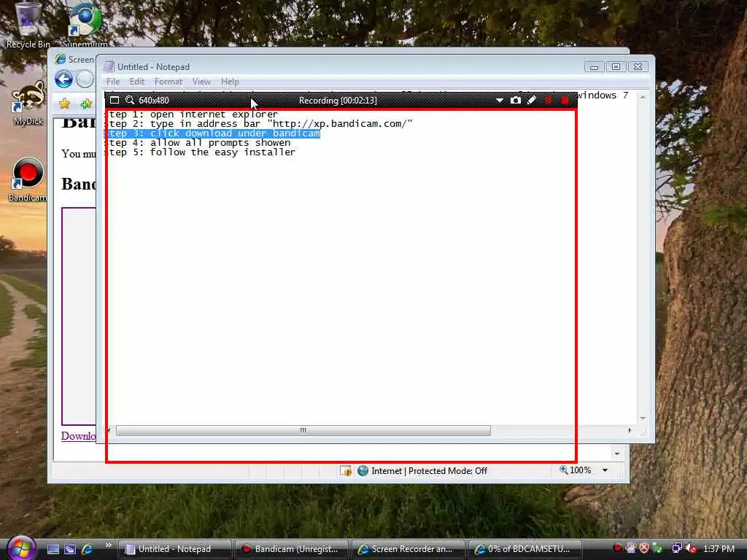Click the Download link in the IE page
The height and width of the screenshot is (560, 747).
coord(79,436)
